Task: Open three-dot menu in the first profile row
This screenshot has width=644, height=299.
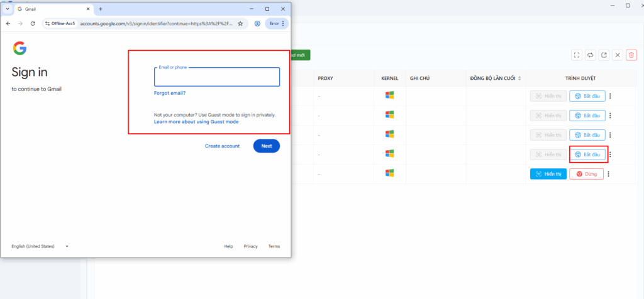Action: click(x=610, y=96)
